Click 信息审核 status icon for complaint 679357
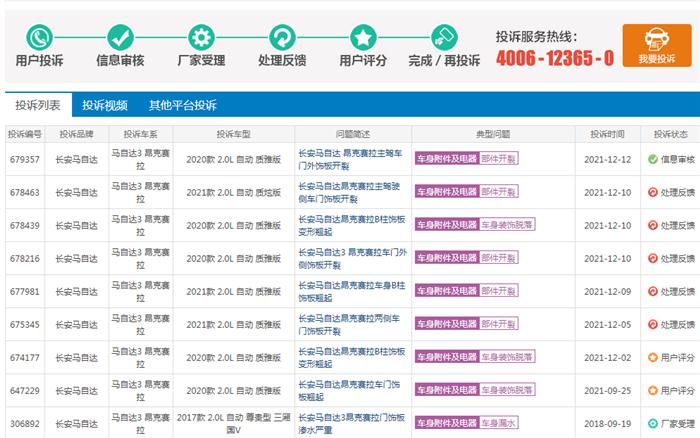 [x=653, y=159]
